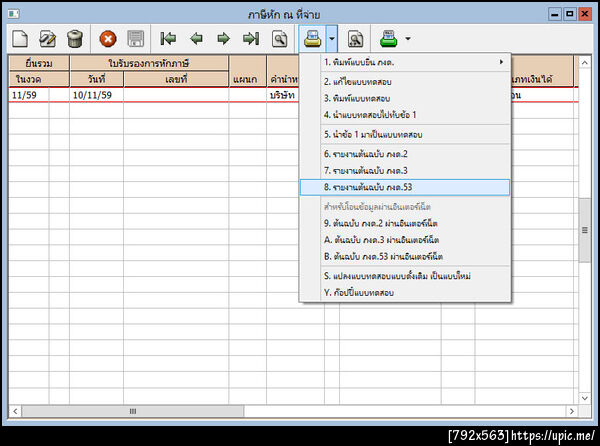Select 9. ต้นฉบับ ภงด.2 ผ่านอินเตอร์เน็ต
Viewport: 600px width, 446px height.
point(406,223)
